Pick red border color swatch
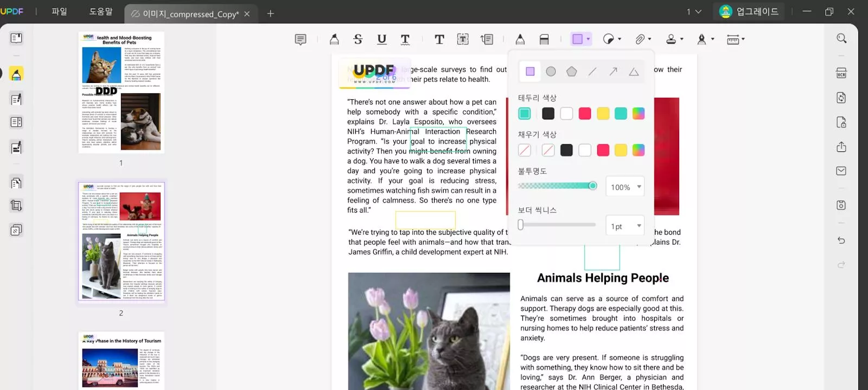The image size is (868, 390). tap(585, 113)
